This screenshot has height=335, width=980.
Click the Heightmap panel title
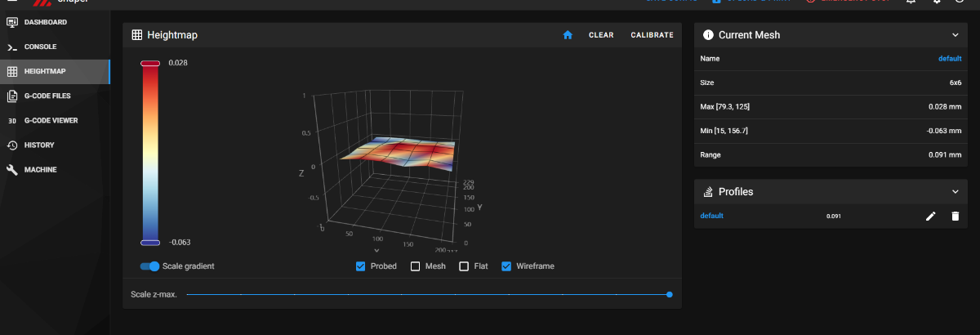pos(172,35)
